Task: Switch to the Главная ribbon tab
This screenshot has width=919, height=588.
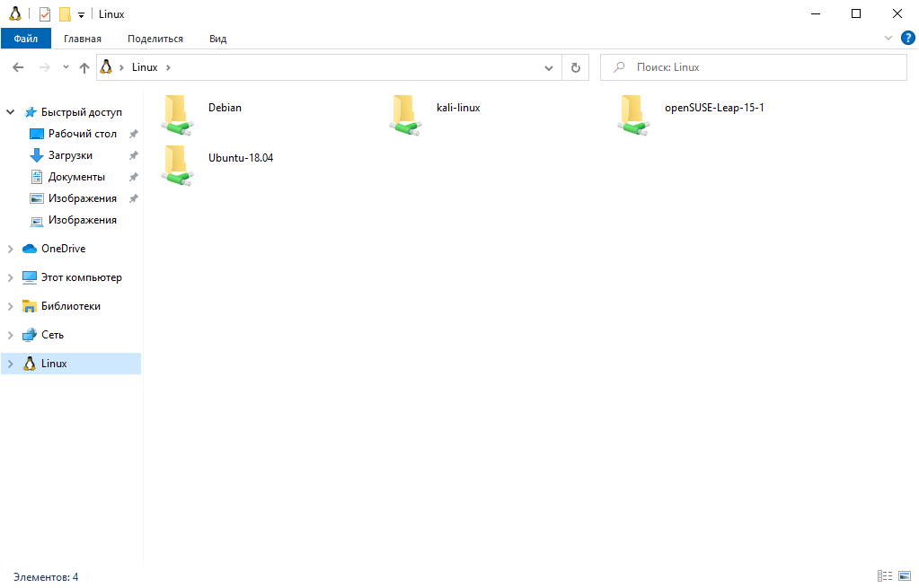Action: pos(82,39)
